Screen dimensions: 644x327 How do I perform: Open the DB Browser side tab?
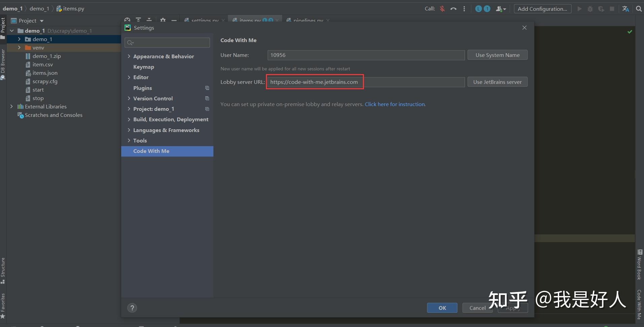click(x=3, y=64)
